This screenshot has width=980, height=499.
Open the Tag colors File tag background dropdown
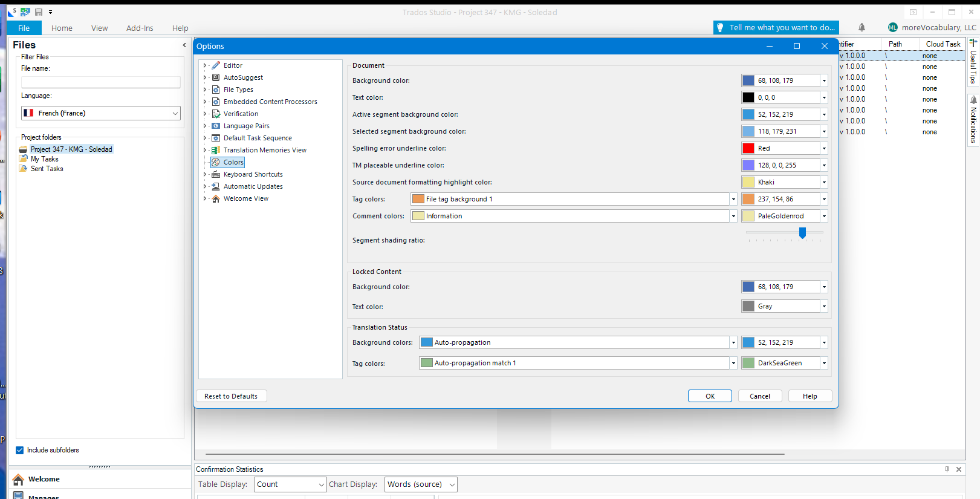(733, 199)
